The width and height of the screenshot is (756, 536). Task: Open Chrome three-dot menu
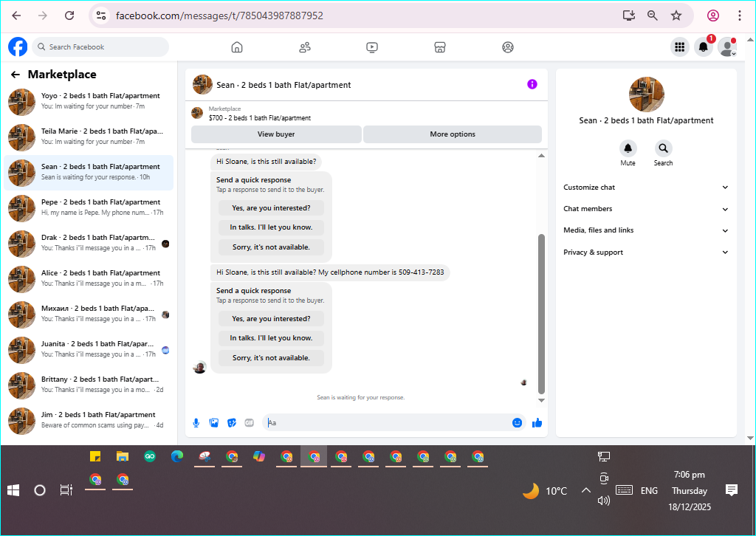coord(739,16)
